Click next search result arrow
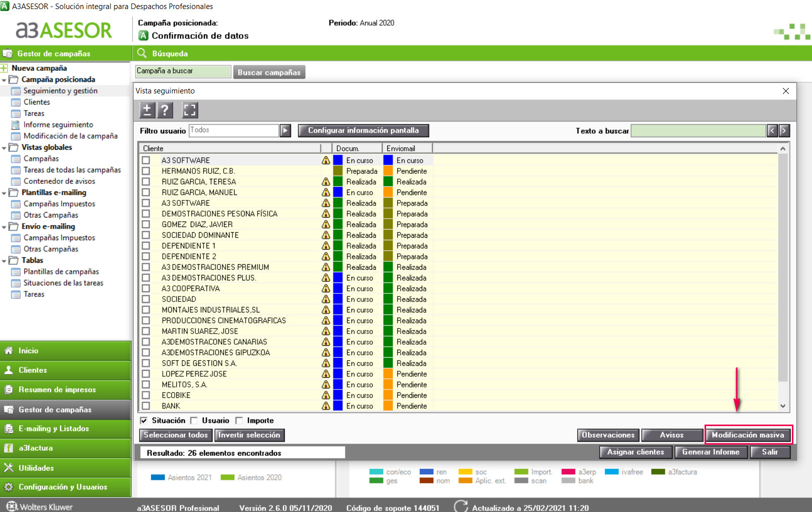This screenshot has height=512, width=812. coord(784,131)
